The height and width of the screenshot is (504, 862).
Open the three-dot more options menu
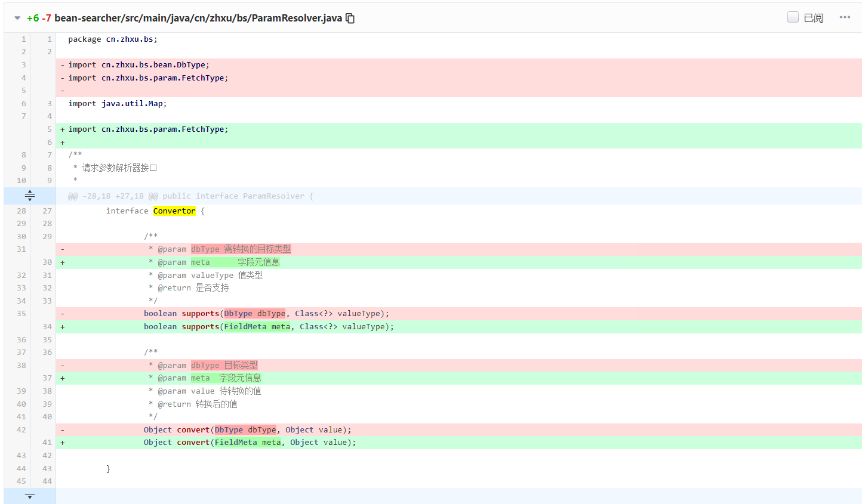click(844, 17)
